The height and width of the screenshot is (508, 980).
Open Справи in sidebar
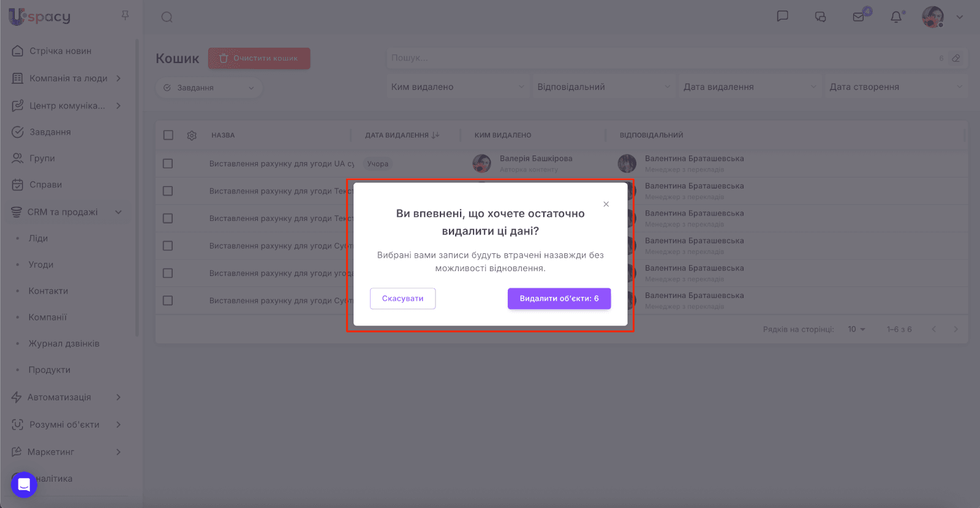(x=45, y=185)
